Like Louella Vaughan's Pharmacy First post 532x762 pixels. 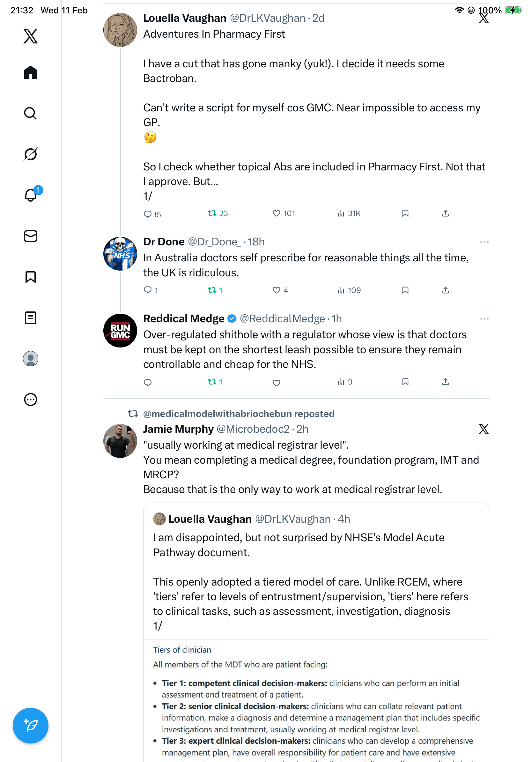click(x=276, y=213)
